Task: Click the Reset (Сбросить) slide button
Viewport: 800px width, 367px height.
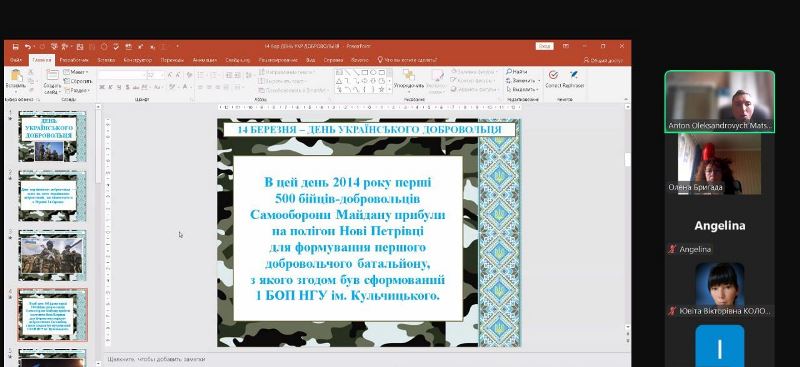Action: pyautogui.click(x=78, y=81)
